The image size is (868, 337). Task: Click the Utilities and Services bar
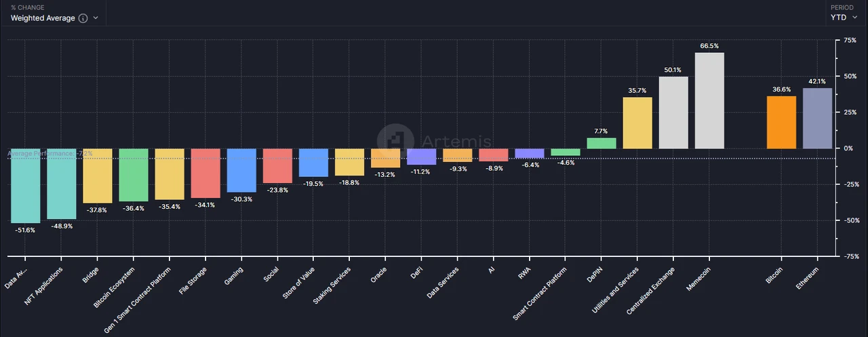[637, 123]
